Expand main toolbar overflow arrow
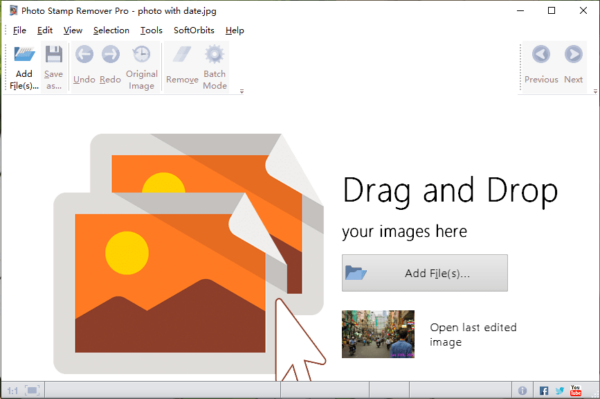The width and height of the screenshot is (600, 399). pyautogui.click(x=241, y=91)
